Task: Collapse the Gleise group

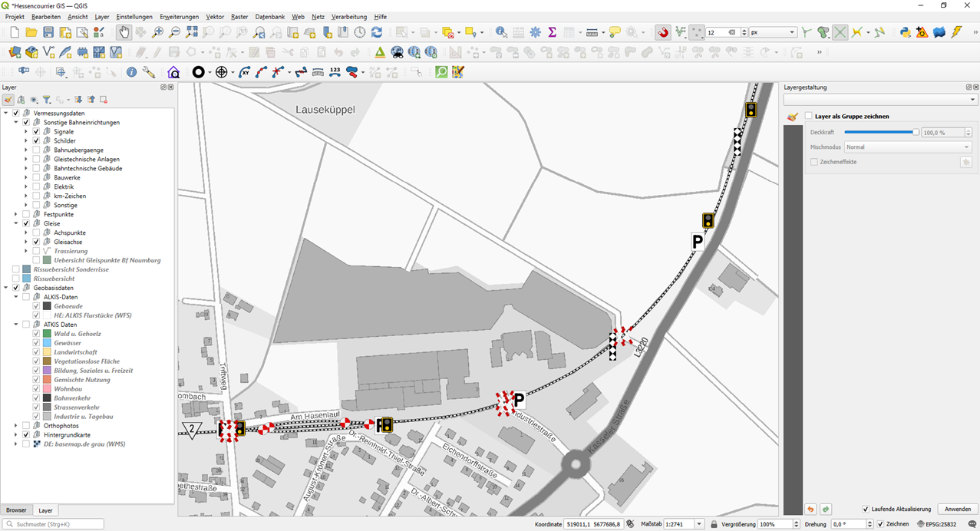Action: [x=15, y=224]
